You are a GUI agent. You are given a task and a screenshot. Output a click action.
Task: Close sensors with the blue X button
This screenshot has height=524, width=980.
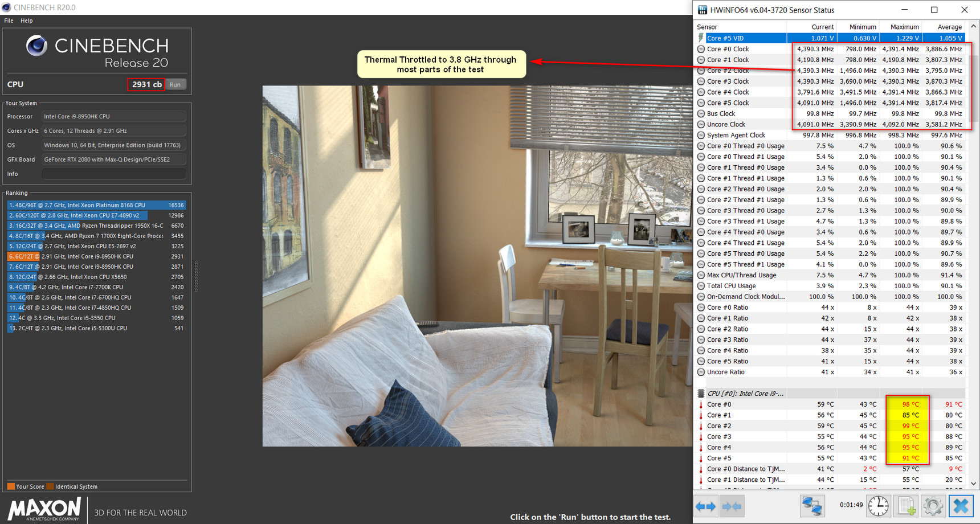coord(961,506)
